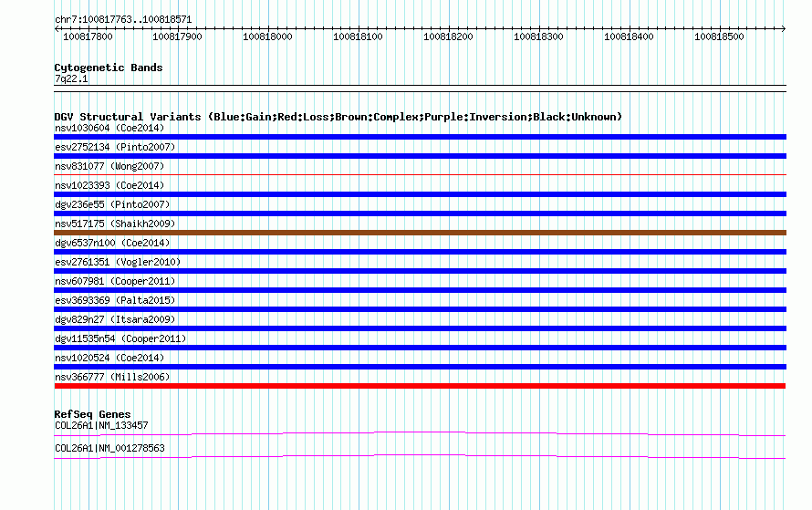Click the thin red nsv831077 (Wong2007) line
The width and height of the screenshot is (812, 510).
420,175
